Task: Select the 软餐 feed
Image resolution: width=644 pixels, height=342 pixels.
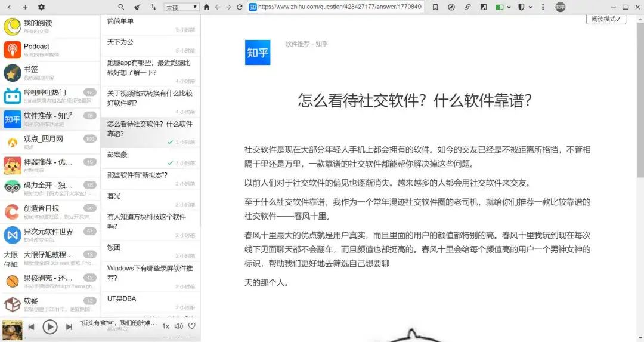Action: [50, 304]
